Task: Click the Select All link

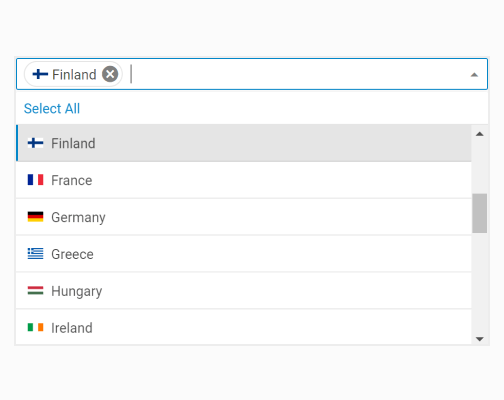Action: (x=52, y=109)
